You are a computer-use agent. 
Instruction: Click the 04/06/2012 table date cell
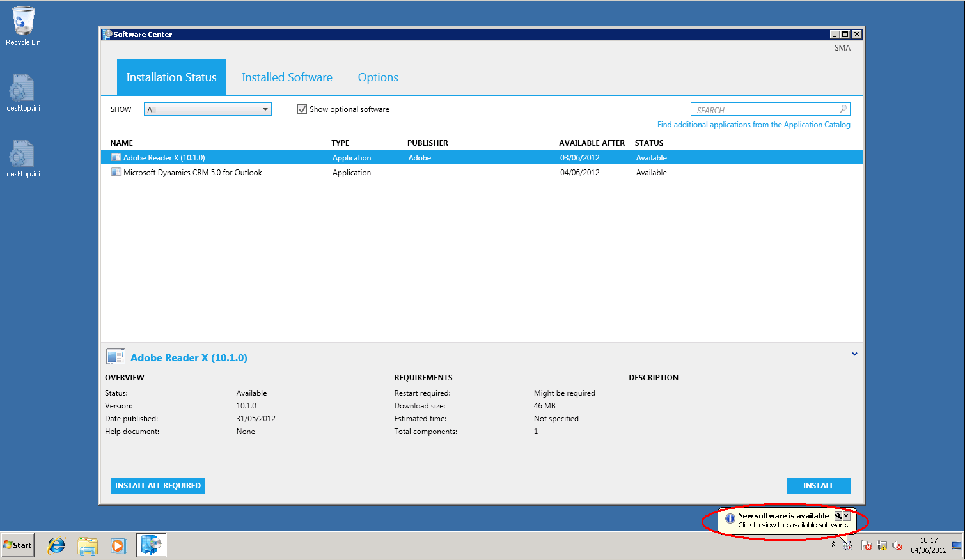coord(580,173)
